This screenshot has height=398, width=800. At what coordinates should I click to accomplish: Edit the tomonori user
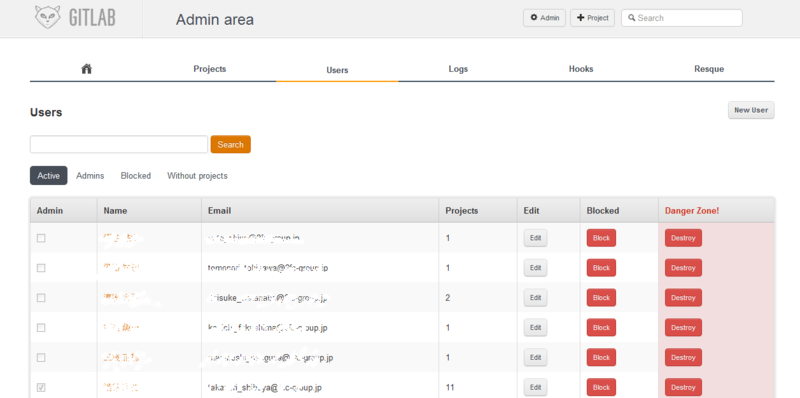[535, 268]
